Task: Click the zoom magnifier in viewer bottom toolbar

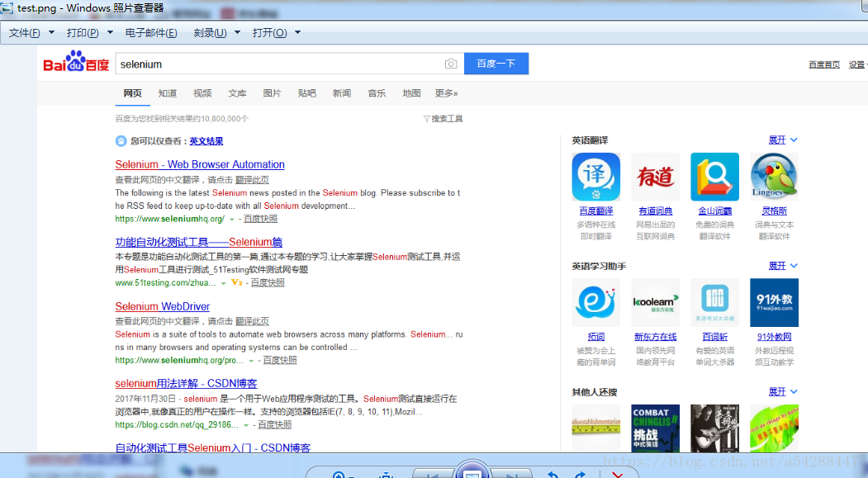Action: (x=339, y=475)
